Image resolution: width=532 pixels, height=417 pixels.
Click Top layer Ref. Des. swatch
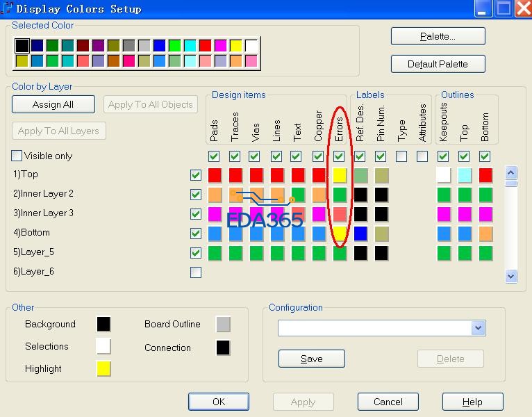(x=360, y=176)
